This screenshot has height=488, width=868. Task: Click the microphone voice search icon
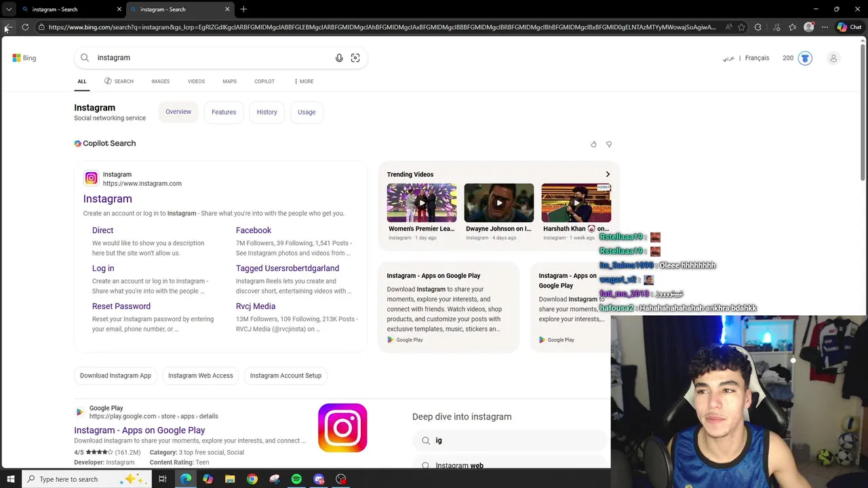[339, 58]
